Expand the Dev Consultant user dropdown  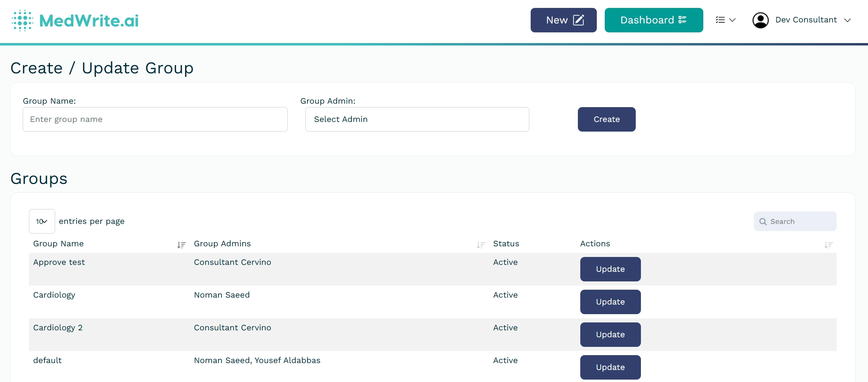click(x=847, y=20)
